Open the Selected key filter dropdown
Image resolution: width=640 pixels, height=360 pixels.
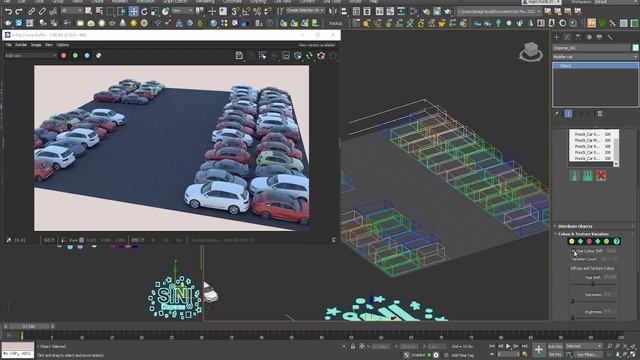(584, 346)
